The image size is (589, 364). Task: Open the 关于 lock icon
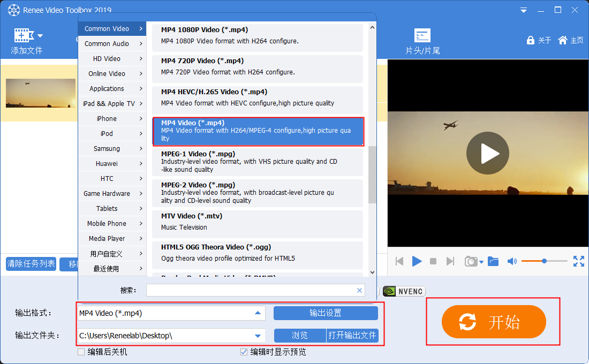(530, 40)
